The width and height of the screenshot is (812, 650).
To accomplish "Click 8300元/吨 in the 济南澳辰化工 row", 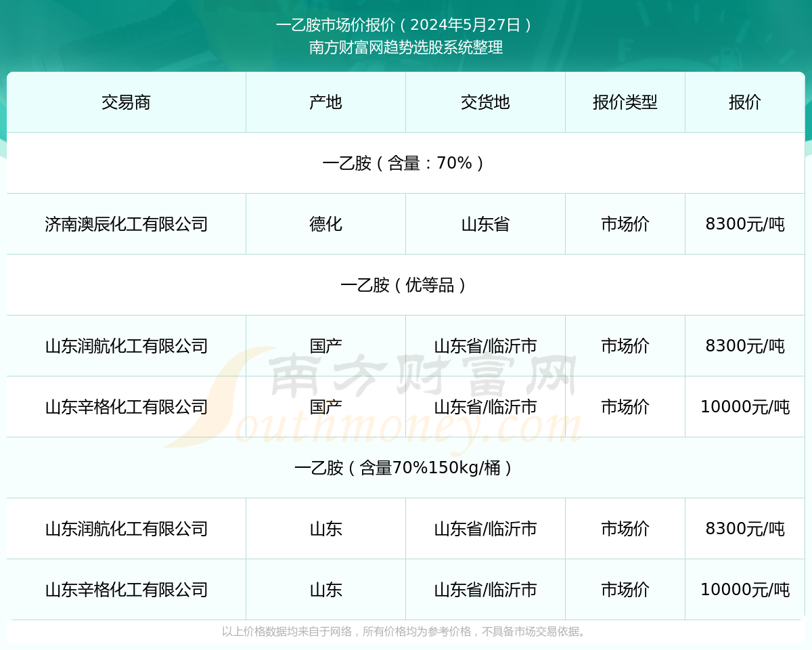I will [x=745, y=224].
